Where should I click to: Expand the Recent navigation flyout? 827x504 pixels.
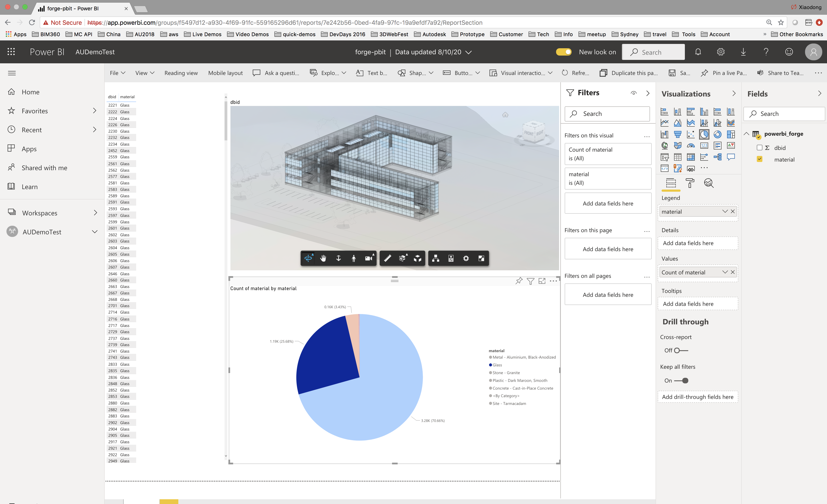pos(95,129)
